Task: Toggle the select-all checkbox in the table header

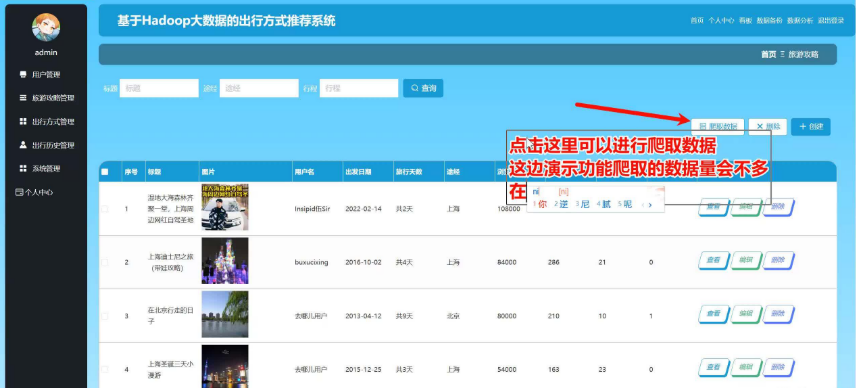Action: coord(105,172)
